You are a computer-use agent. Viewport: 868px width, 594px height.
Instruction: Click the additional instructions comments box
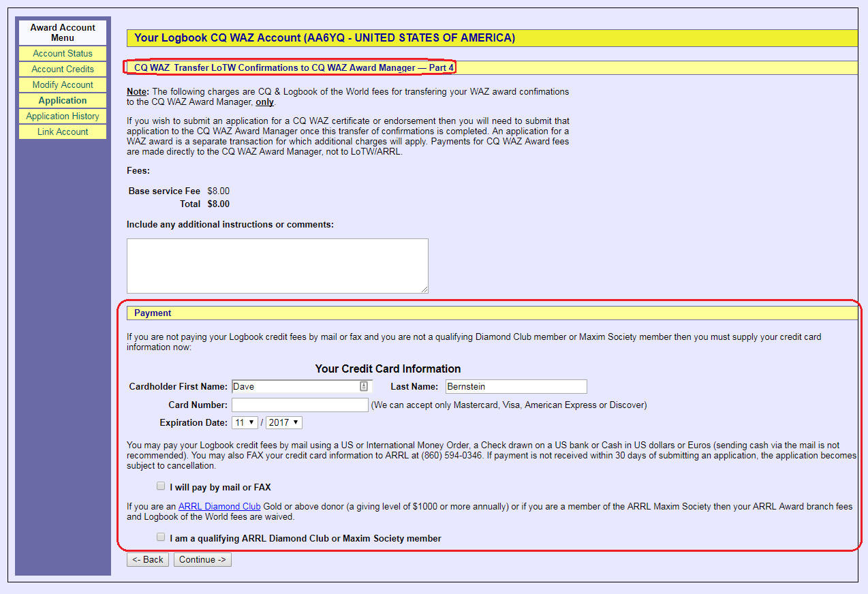[x=277, y=266]
